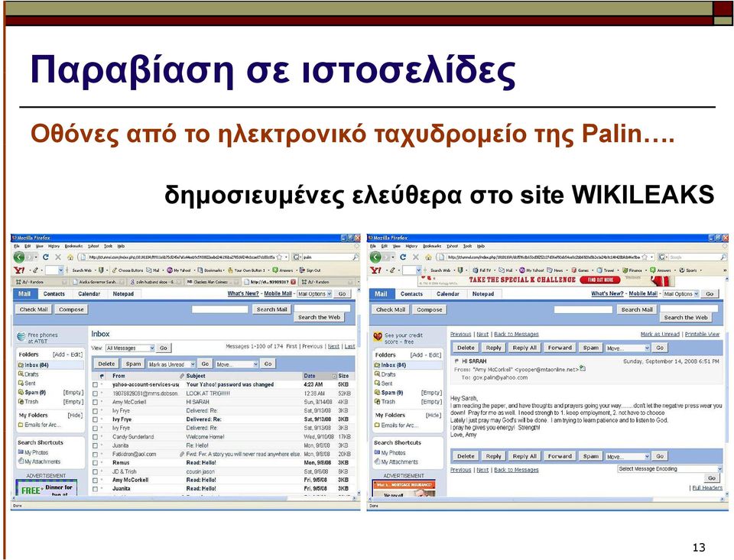
Task: Open Your Own Button 1 in Yahoo toolbar
Action: [246, 270]
